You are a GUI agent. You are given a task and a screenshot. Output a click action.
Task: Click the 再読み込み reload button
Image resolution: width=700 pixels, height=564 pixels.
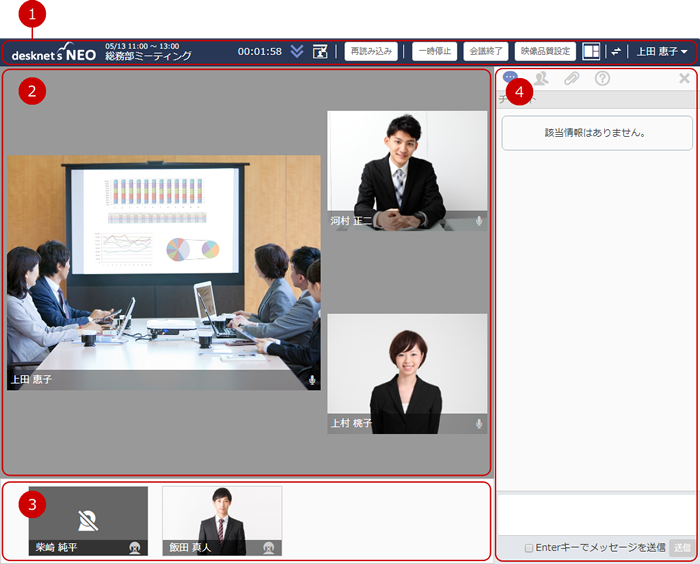pyautogui.click(x=372, y=51)
